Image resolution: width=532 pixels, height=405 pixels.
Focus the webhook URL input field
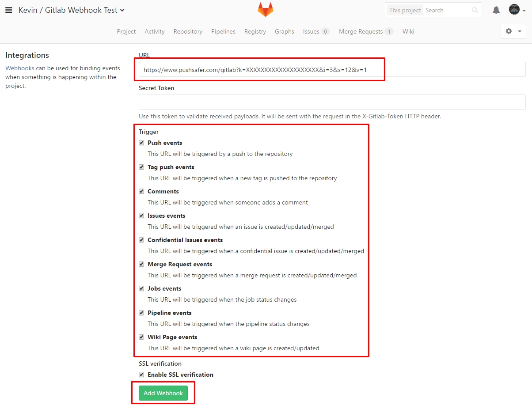pyautogui.click(x=332, y=69)
